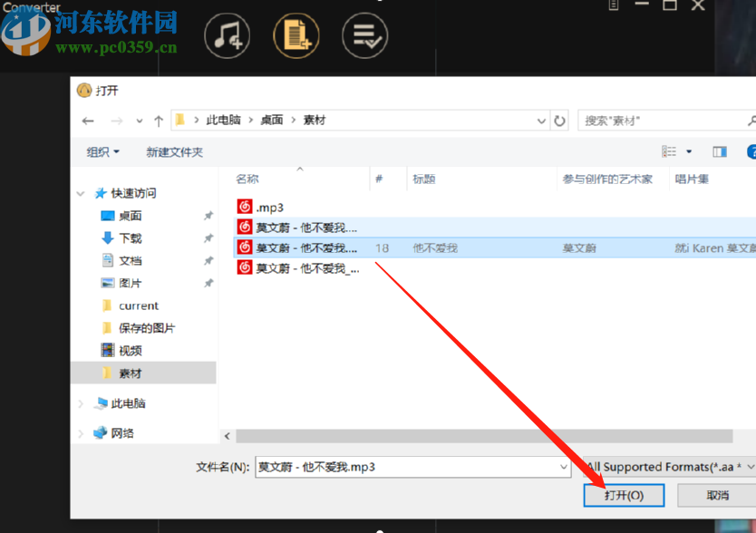Expand the address bar dropdown arrow
Screen dimensions: 756x533
(541, 120)
